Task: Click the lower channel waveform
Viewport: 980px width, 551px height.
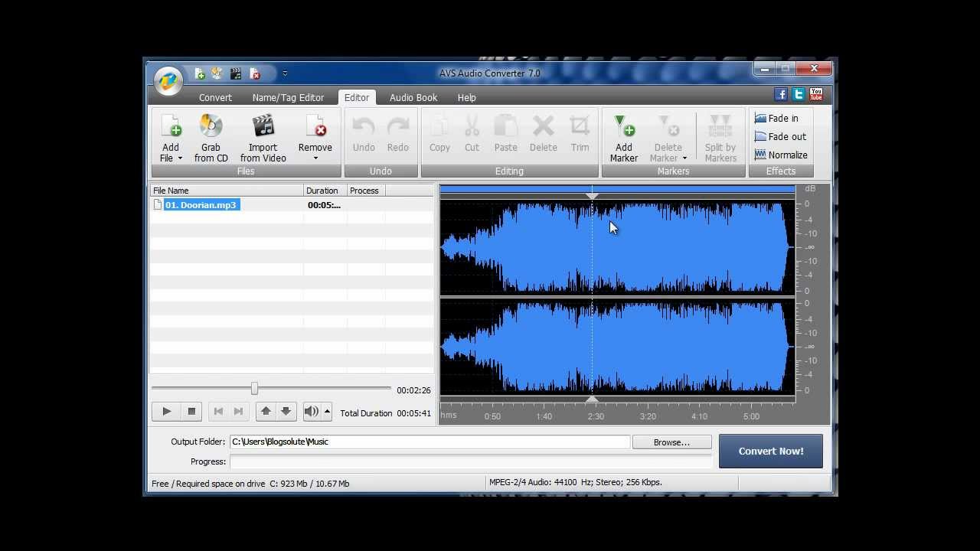Action: [618, 347]
